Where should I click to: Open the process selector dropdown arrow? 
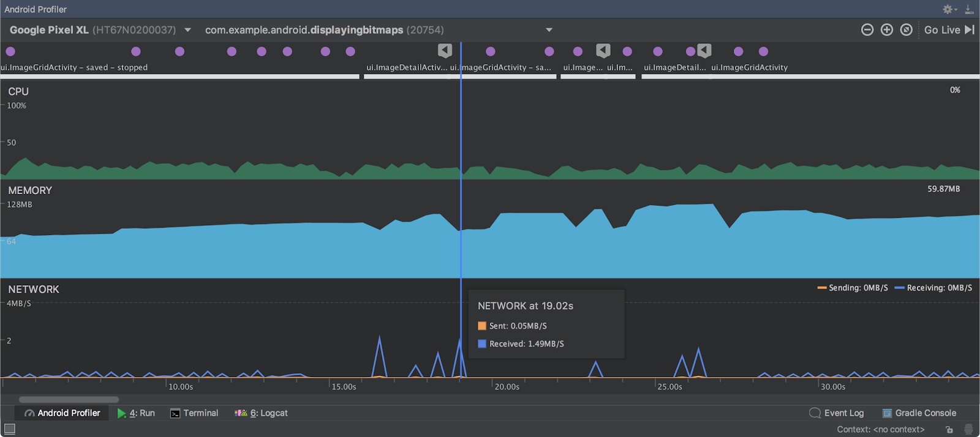tap(549, 30)
